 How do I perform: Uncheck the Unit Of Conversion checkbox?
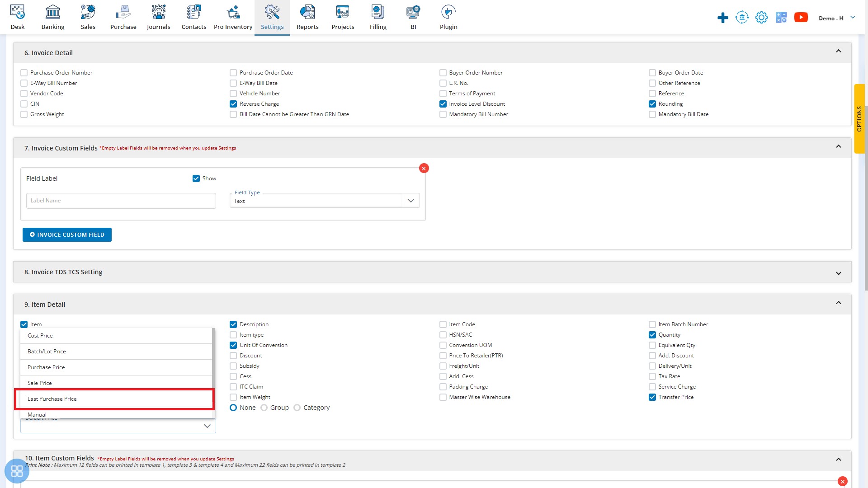point(233,345)
